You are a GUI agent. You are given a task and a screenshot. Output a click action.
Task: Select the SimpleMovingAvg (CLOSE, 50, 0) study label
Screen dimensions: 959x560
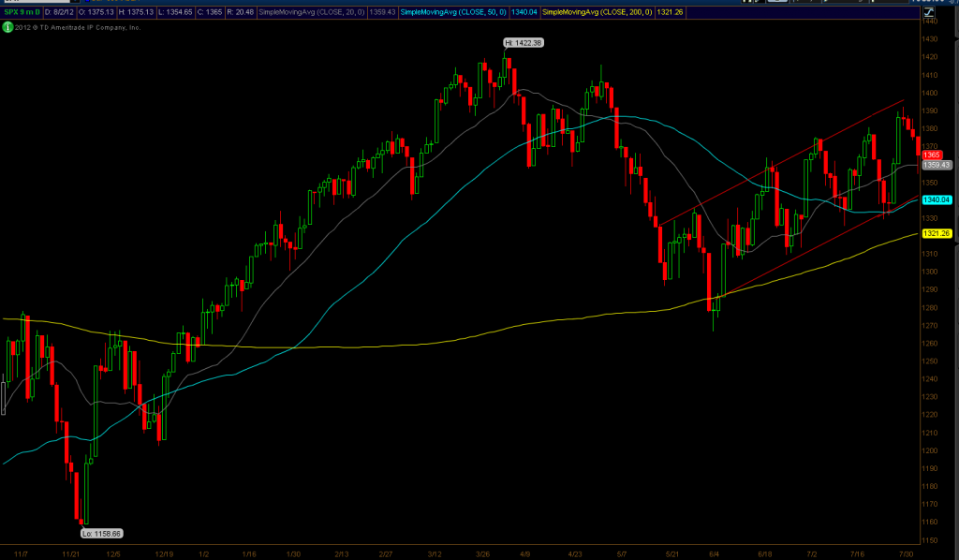[x=453, y=12]
